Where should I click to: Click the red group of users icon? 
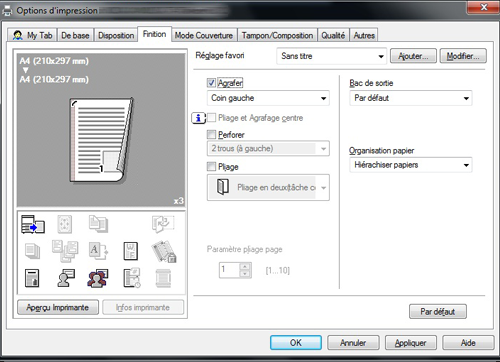pos(98,278)
